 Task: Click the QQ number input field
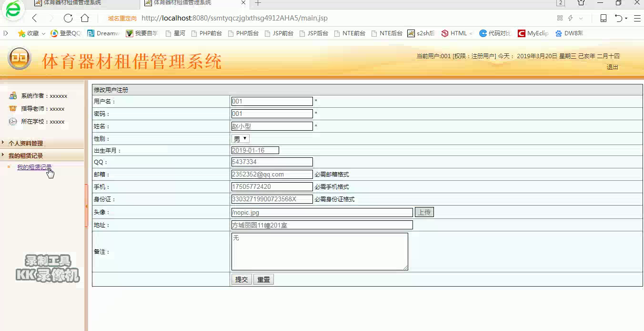point(272,162)
